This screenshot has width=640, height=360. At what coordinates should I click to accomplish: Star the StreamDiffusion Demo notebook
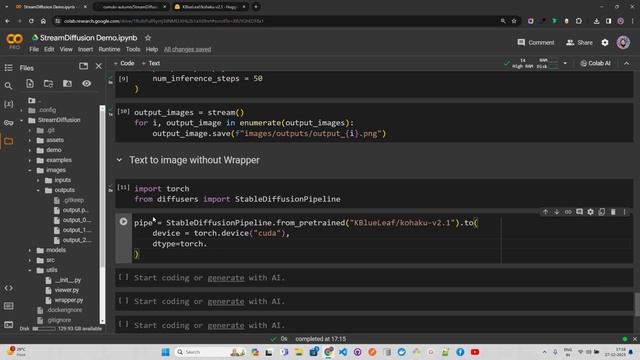[148, 38]
